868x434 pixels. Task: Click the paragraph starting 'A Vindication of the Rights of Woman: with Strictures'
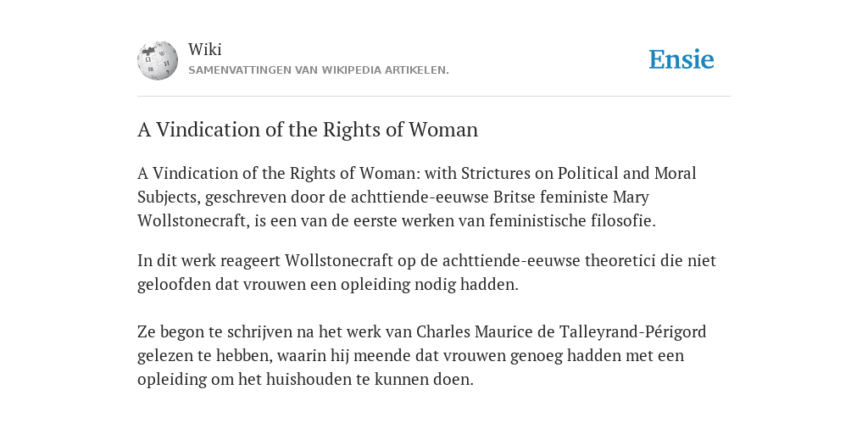pos(417,197)
